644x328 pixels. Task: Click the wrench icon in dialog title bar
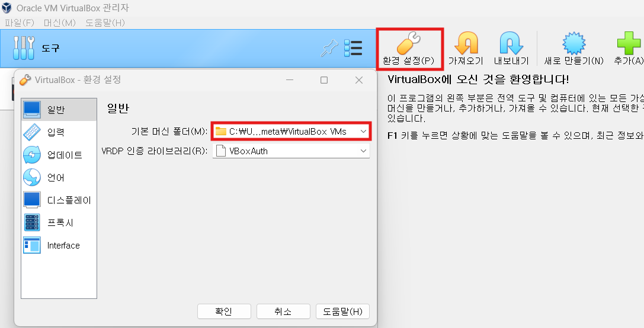[25, 79]
